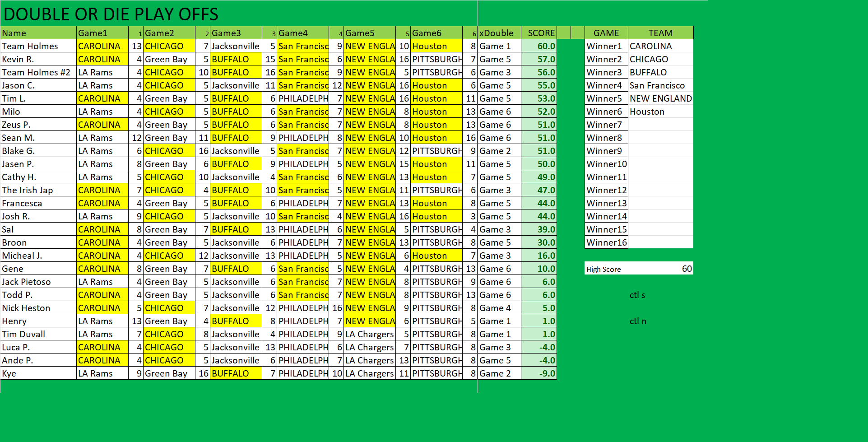Image resolution: width=868 pixels, height=442 pixels.
Task: Click the Ande P. name cell
Action: [38, 360]
